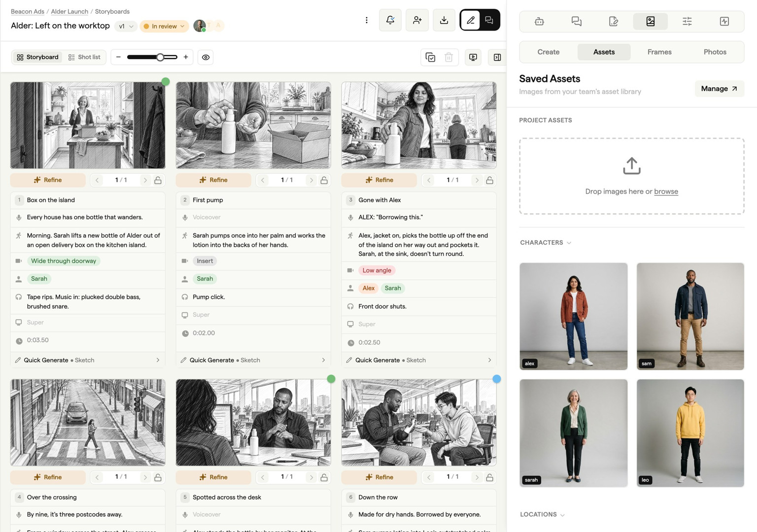
Task: Click the plus zoom in icon
Action: pos(186,57)
